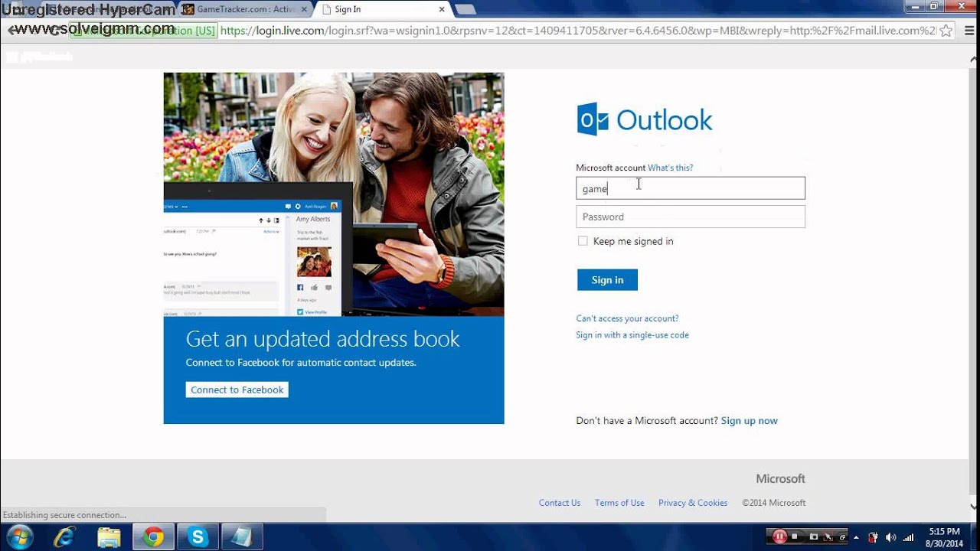Click HyperCam region select icon

pyautogui.click(x=828, y=536)
